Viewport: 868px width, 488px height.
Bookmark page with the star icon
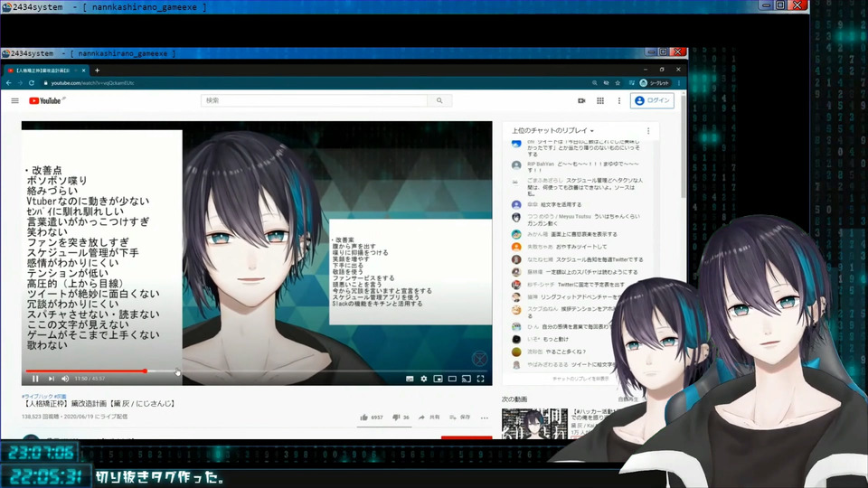click(618, 83)
